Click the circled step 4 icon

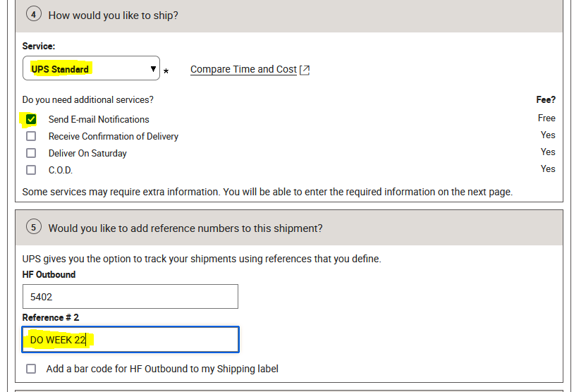[x=33, y=14]
